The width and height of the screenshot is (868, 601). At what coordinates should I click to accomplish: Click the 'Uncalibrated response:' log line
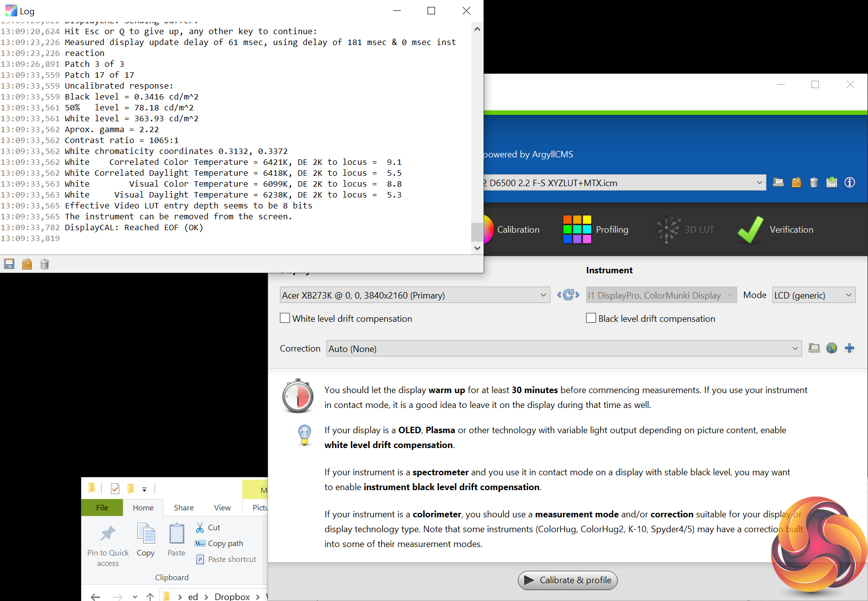[119, 86]
